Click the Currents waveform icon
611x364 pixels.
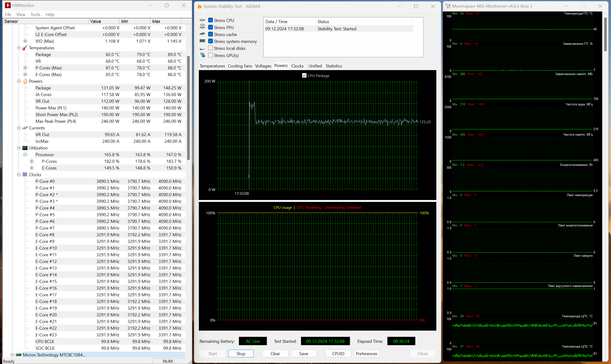pyautogui.click(x=25, y=128)
